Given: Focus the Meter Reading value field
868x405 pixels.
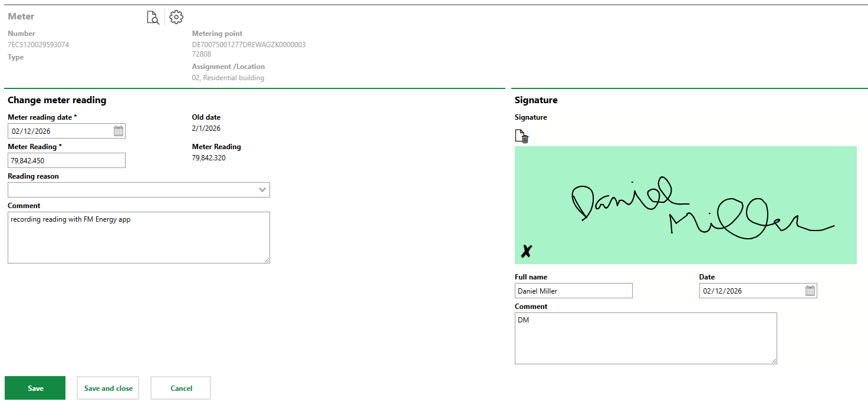Looking at the screenshot, I should (x=66, y=160).
